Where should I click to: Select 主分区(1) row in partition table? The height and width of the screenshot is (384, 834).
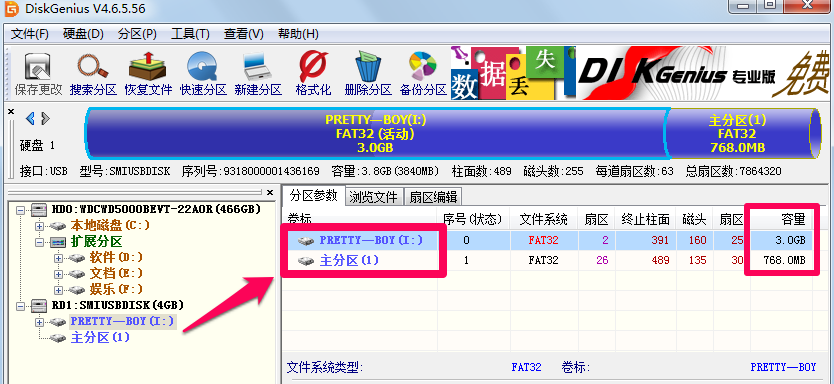tap(547, 261)
